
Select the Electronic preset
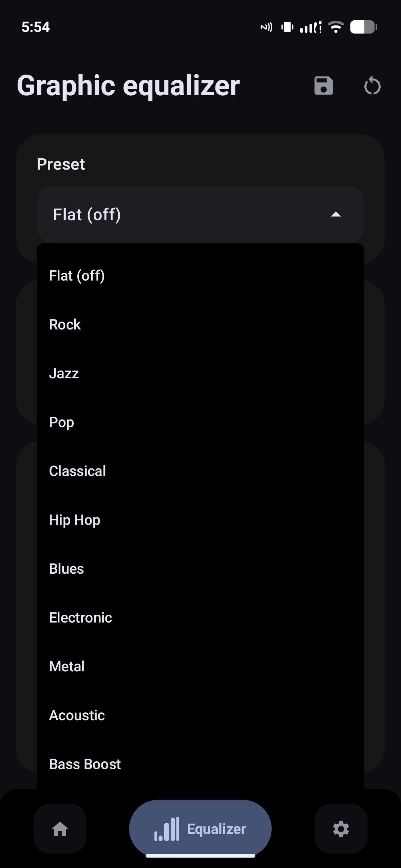click(80, 617)
